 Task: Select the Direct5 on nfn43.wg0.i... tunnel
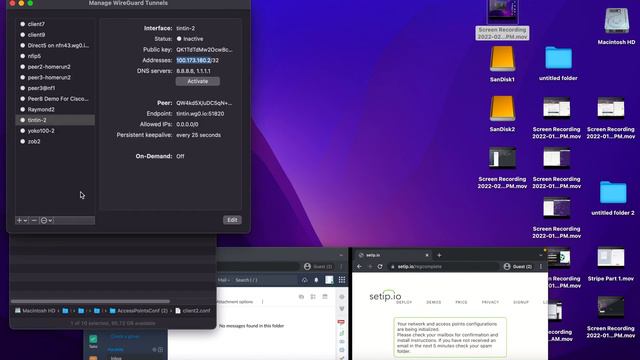(55, 45)
